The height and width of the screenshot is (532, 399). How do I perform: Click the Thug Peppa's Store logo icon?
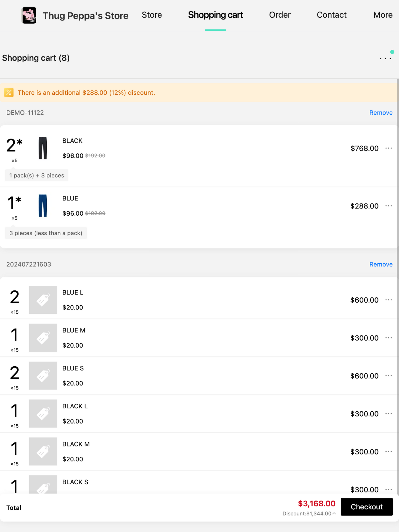tap(29, 15)
